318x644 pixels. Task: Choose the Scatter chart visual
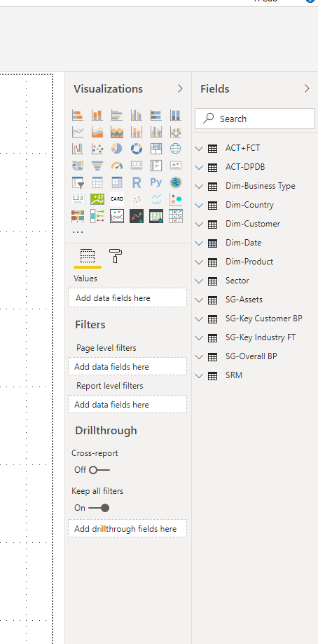click(x=97, y=148)
